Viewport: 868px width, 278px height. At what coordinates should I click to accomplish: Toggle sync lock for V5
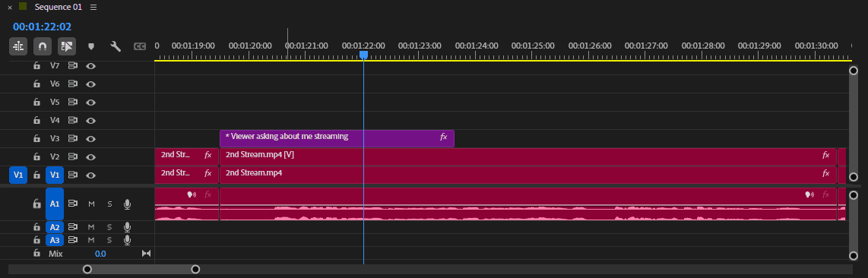[72, 103]
